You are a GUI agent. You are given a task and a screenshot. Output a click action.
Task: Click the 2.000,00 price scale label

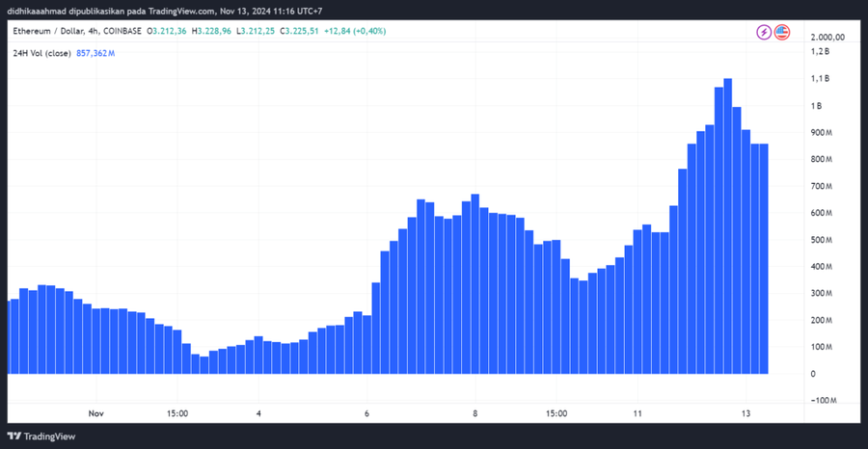pyautogui.click(x=827, y=37)
